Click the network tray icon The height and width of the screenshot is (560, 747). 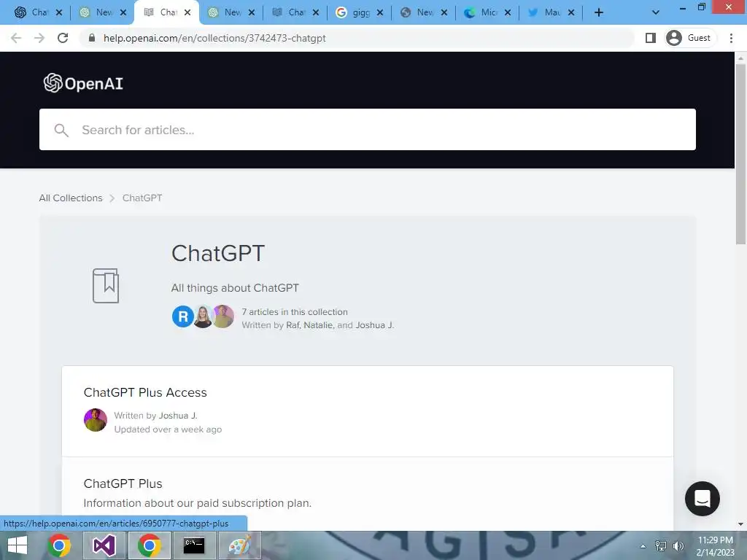coord(661,546)
